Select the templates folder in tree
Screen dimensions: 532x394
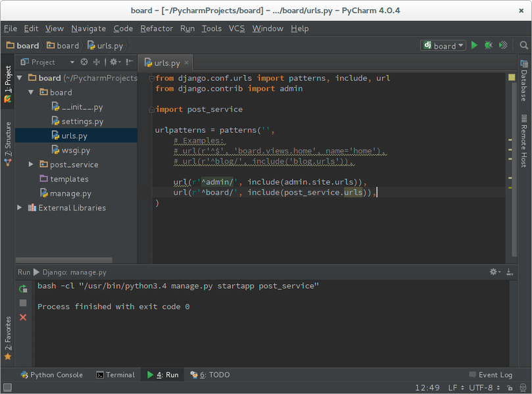click(64, 179)
